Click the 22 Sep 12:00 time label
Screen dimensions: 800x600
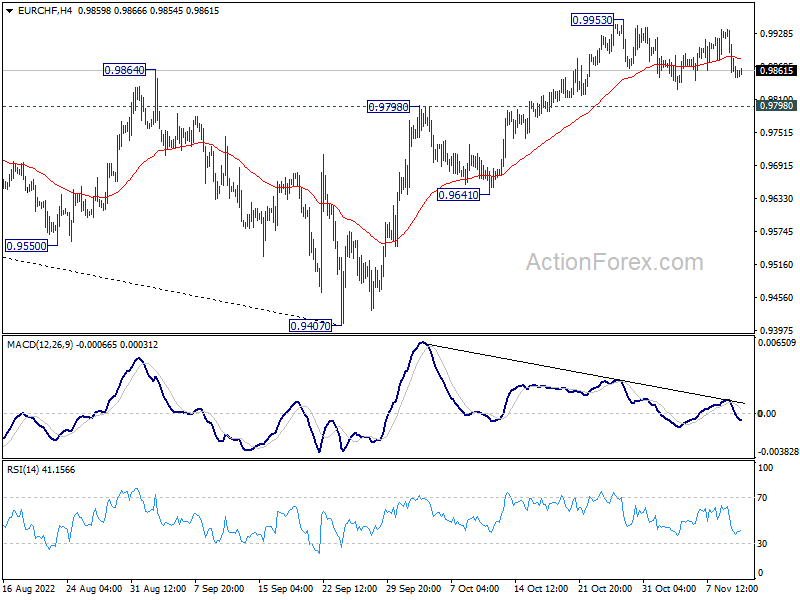point(349,588)
